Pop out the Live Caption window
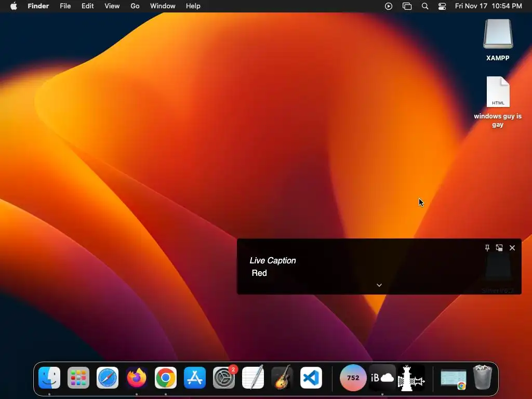Image resolution: width=532 pixels, height=399 pixels. coord(499,248)
